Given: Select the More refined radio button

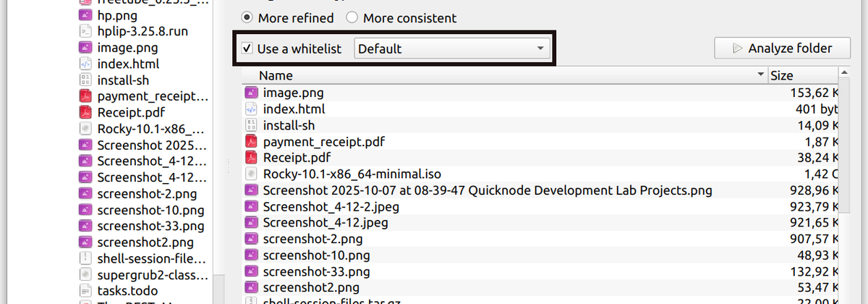Looking at the screenshot, I should (247, 17).
